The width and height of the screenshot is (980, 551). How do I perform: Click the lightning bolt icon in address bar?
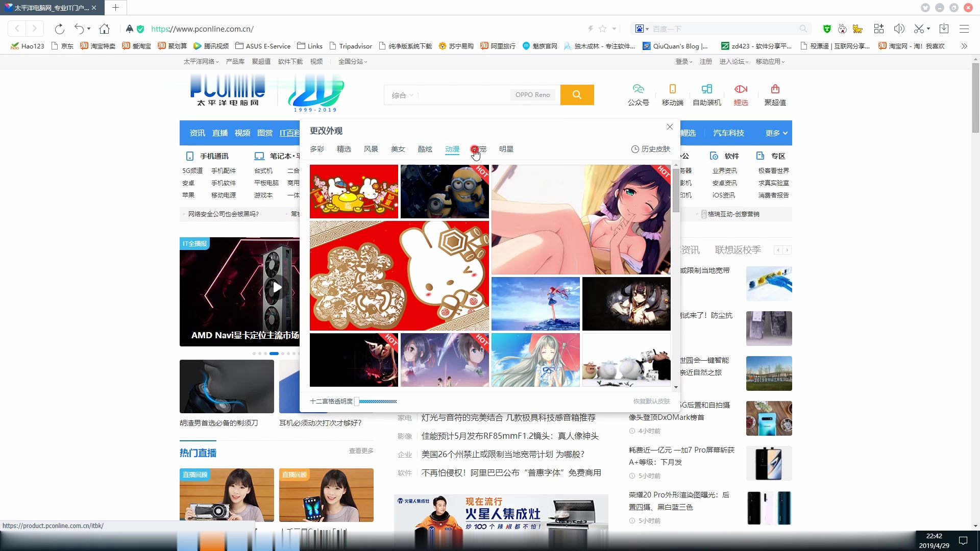(591, 29)
